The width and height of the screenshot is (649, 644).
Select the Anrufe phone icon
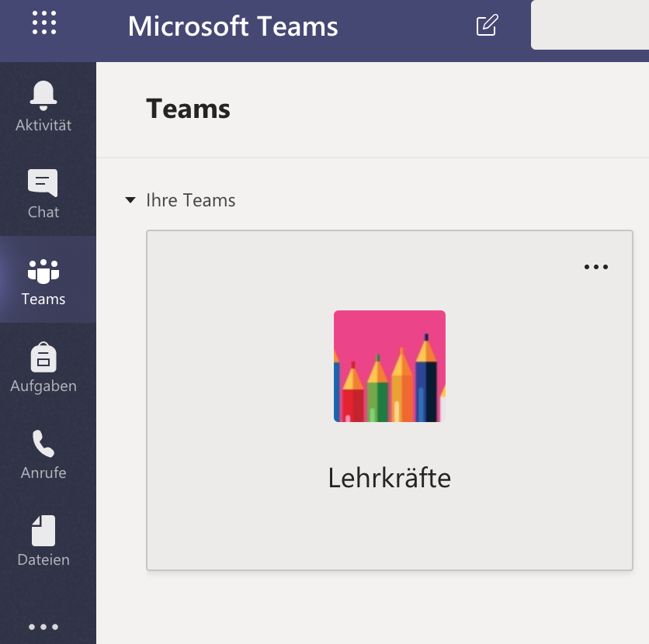click(x=43, y=444)
